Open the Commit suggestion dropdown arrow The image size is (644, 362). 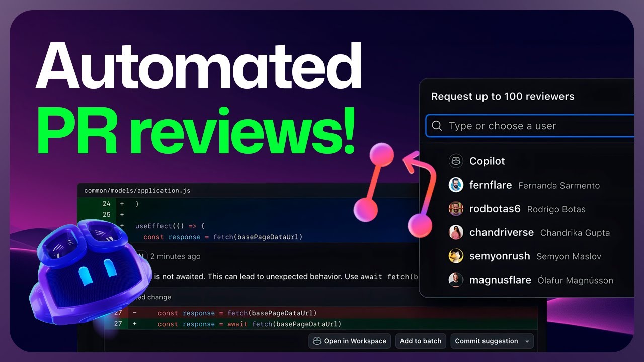pos(527,341)
